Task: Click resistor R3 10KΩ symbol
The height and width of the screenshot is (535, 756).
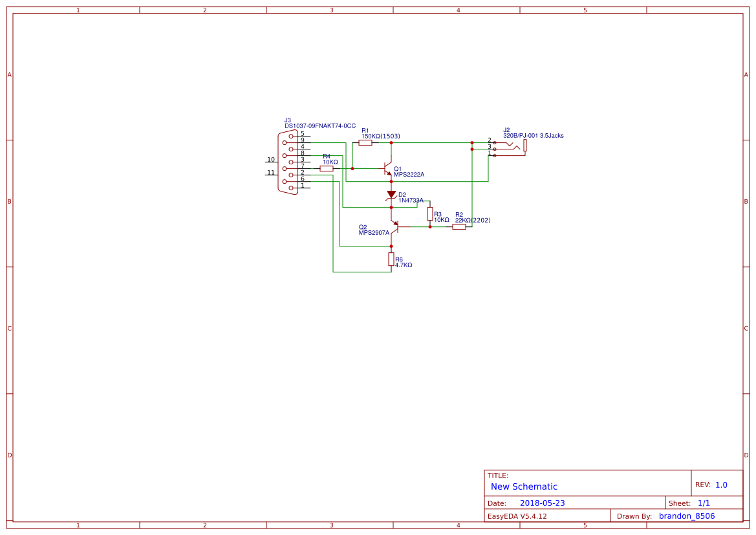Action: [430, 213]
